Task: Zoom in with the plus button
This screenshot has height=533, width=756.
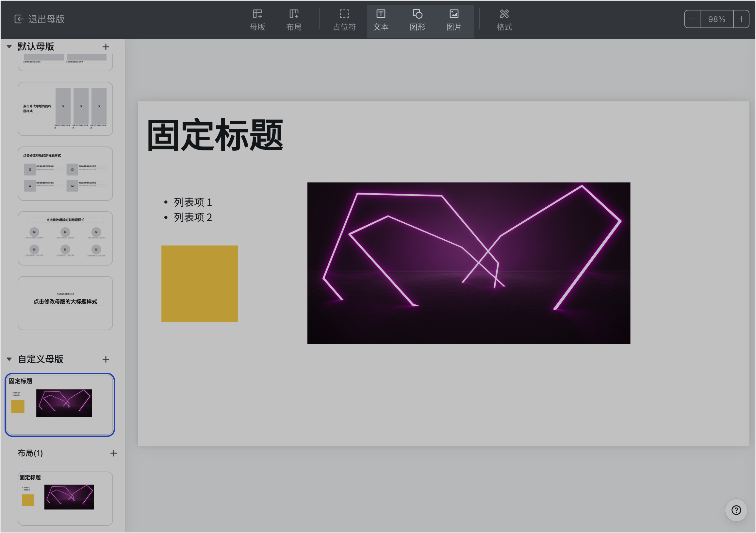Action: click(x=741, y=19)
